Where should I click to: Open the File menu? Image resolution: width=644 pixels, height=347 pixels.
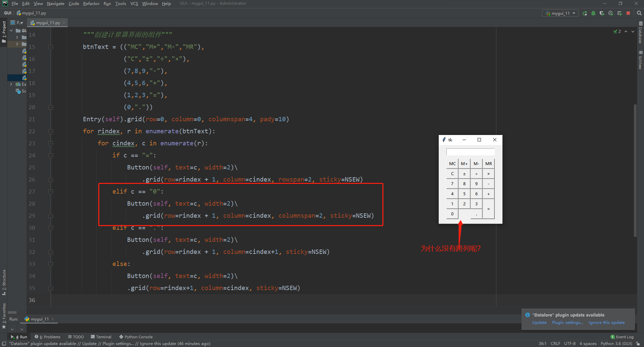pyautogui.click(x=15, y=3)
